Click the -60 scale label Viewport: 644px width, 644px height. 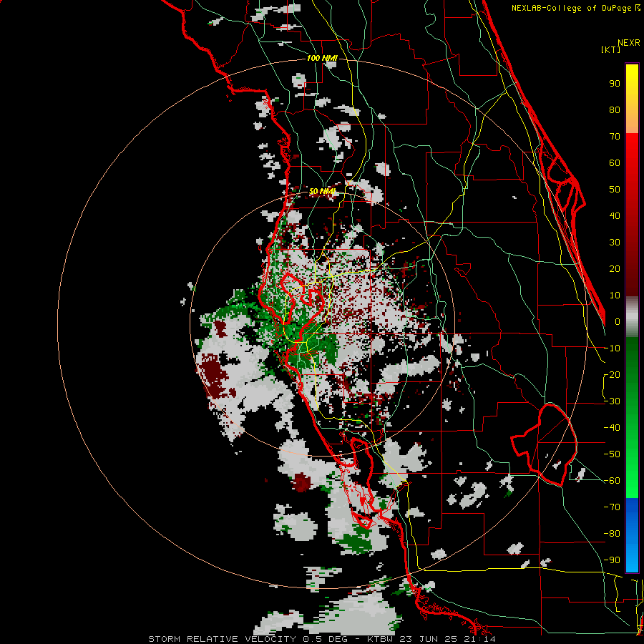pyautogui.click(x=612, y=481)
